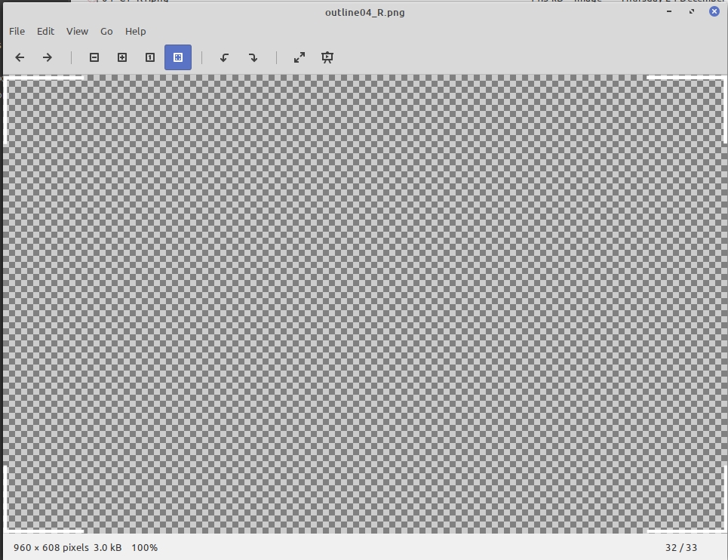
Task: Expand the View menu
Action: tap(77, 31)
